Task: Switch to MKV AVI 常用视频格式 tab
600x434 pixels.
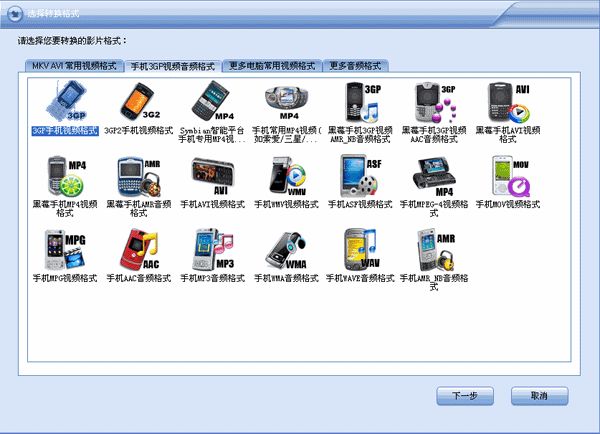Action: point(73,65)
